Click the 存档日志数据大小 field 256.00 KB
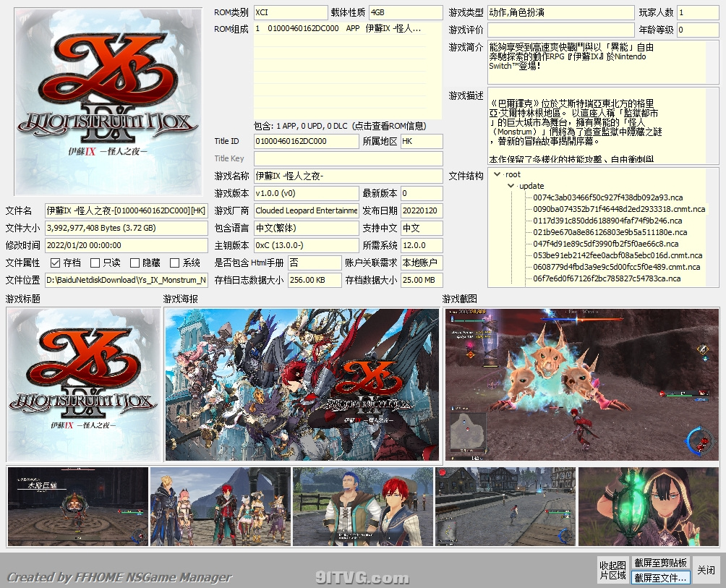Screen dimensions: 726x588 315,280
